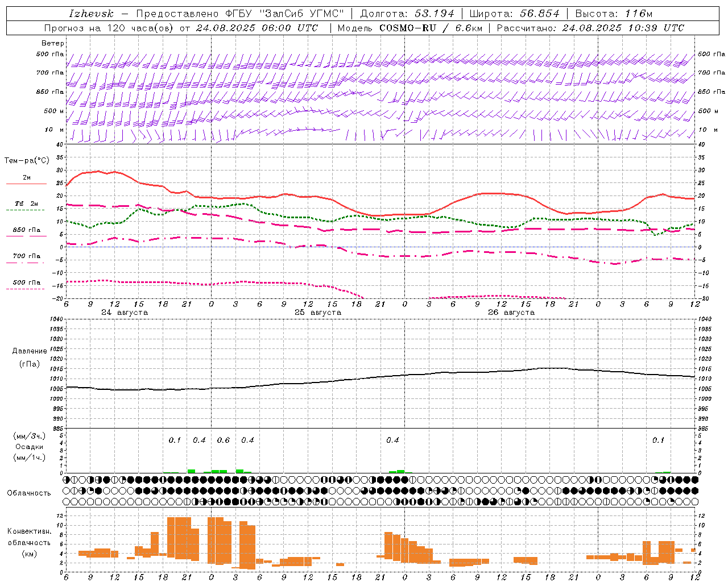Click the '24 августа' date label
728x582 pixels.
tap(125, 313)
